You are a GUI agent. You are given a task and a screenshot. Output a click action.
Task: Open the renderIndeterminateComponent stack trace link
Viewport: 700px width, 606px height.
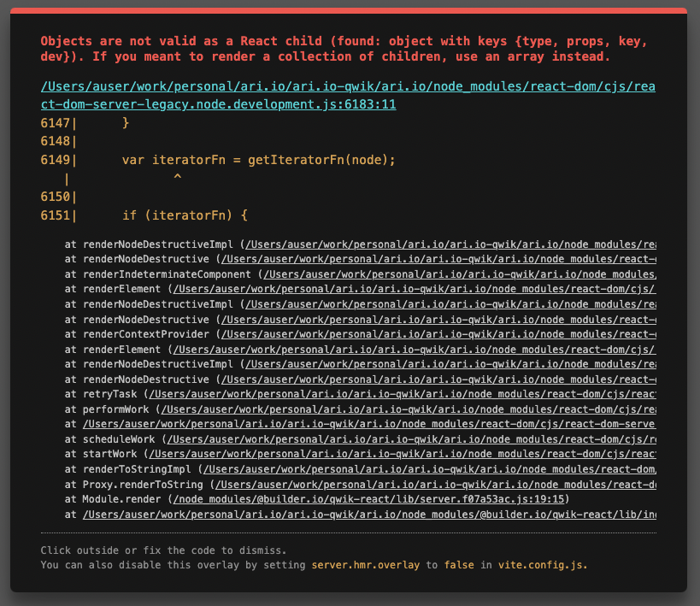[459, 274]
